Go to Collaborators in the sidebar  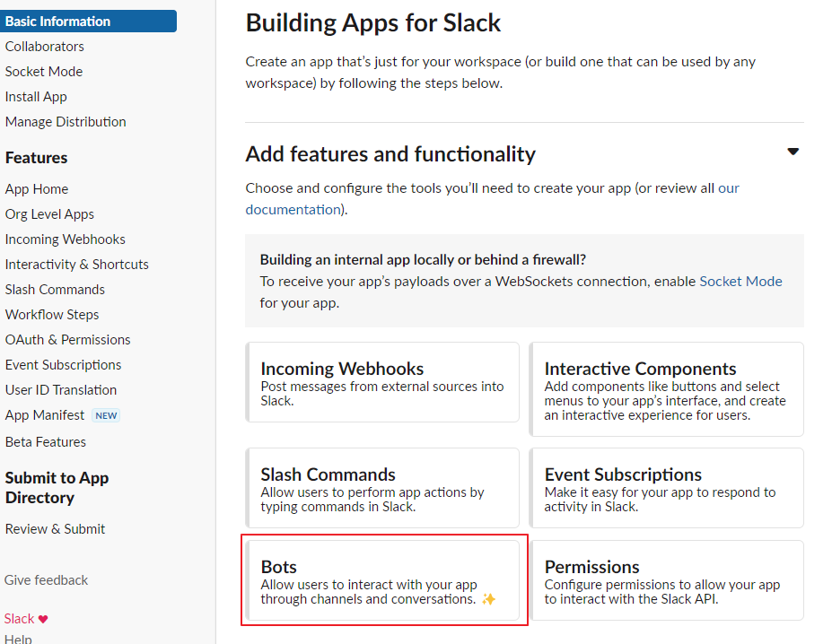tap(45, 47)
